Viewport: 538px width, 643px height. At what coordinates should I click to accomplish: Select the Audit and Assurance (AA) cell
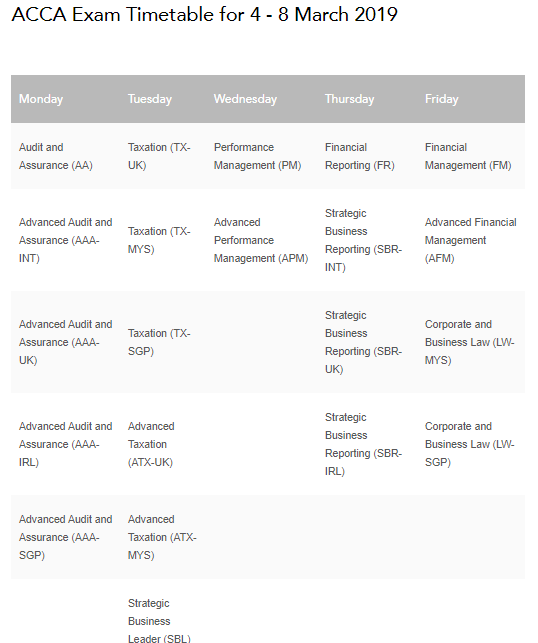[56, 156]
